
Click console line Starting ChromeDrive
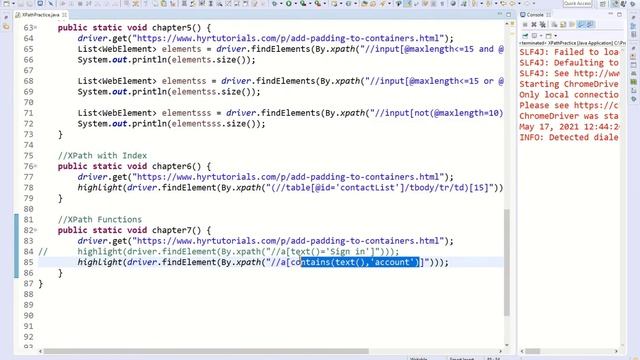[569, 84]
